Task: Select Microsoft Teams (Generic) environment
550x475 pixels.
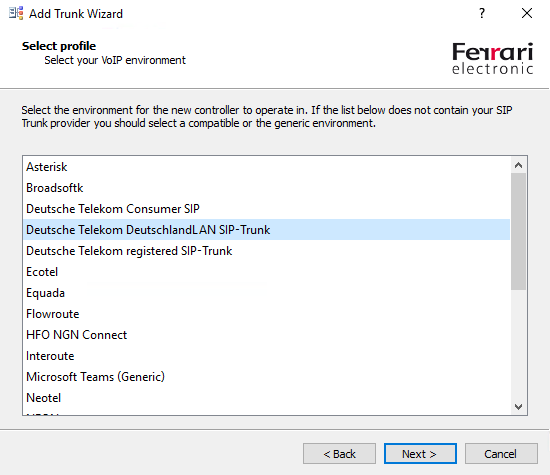Action: (266, 377)
